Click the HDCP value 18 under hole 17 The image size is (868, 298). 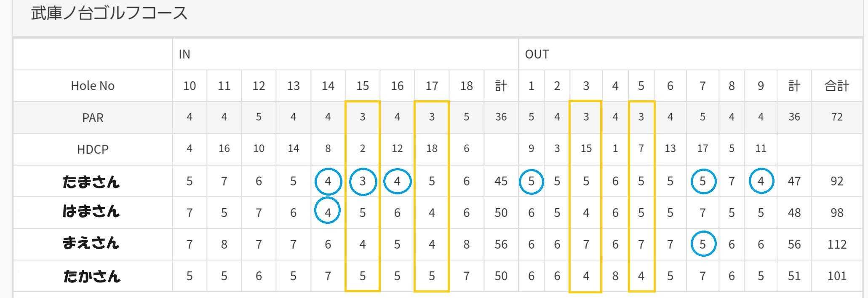pyautogui.click(x=432, y=148)
